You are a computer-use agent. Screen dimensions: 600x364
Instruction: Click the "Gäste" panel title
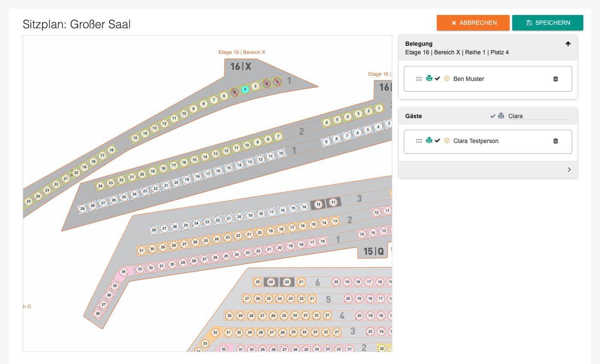[414, 116]
